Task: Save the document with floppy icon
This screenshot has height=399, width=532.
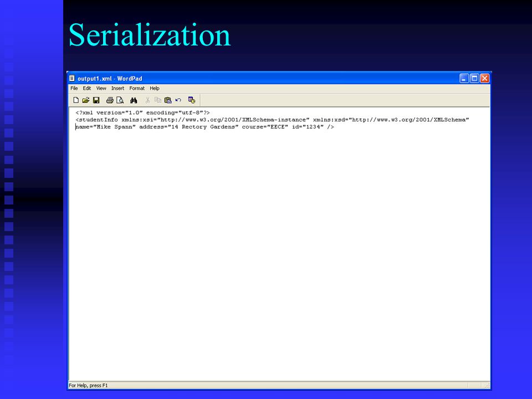Action: pyautogui.click(x=96, y=100)
